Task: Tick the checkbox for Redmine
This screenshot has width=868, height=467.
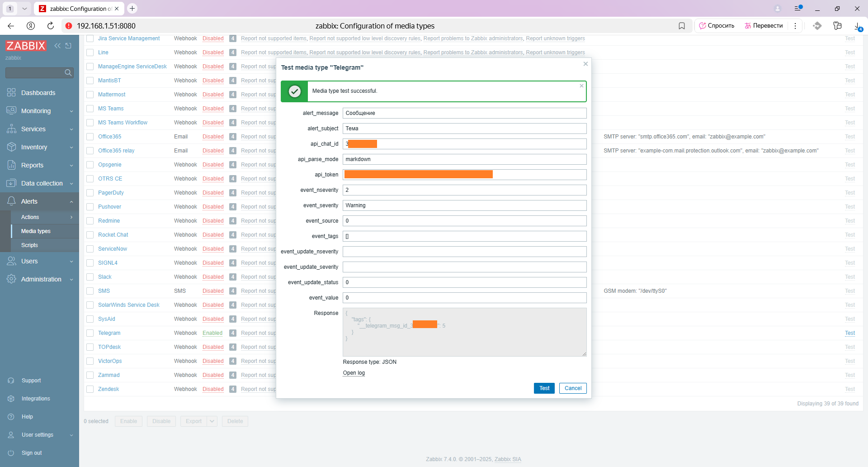Action: pos(90,221)
